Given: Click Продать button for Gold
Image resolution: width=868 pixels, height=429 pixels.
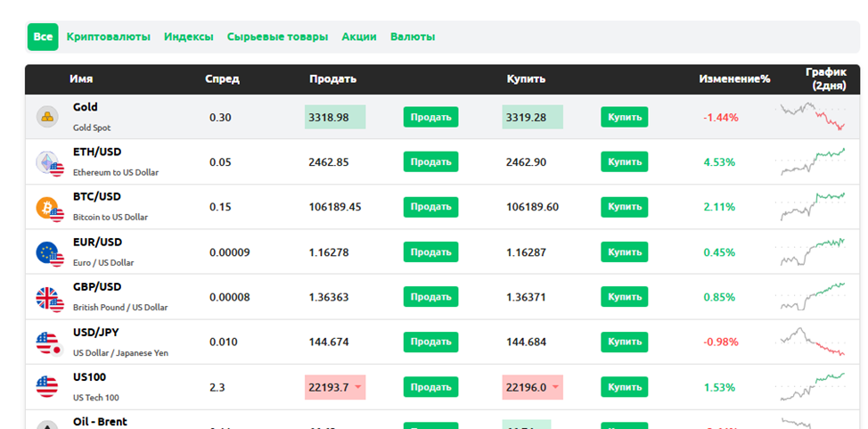Looking at the screenshot, I should [430, 117].
